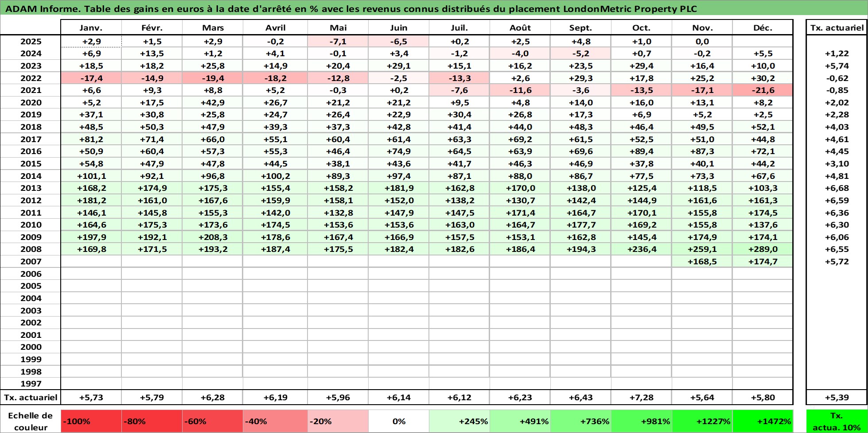
Task: Click the +289,0 cell in 2008
Action: pyautogui.click(x=763, y=249)
